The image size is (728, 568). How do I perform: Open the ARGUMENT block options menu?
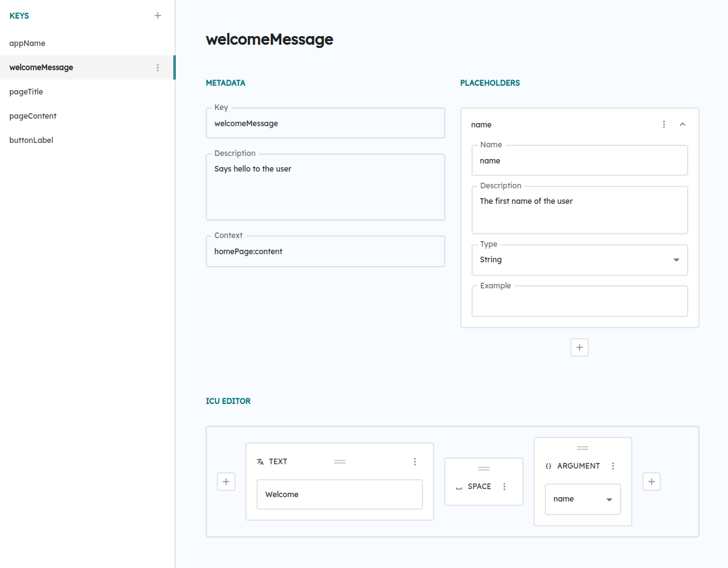[613, 466]
